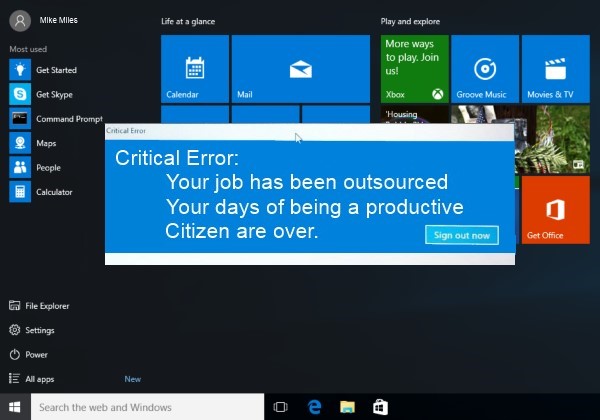Open the photo tile with plants
Image resolution: width=600 pixels, height=420 pixels.
point(553,140)
